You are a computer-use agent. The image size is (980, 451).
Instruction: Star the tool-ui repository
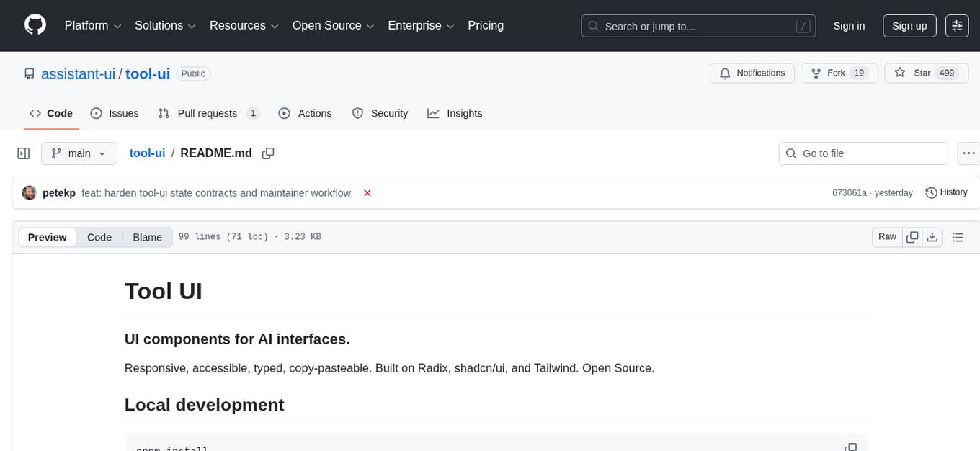(922, 73)
